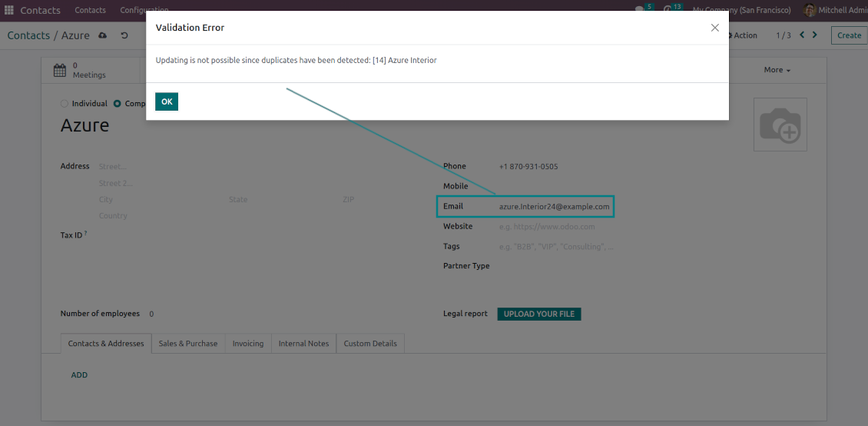Switch to the Sales & Purchase tab
Screen dimensions: 868x426
point(187,344)
